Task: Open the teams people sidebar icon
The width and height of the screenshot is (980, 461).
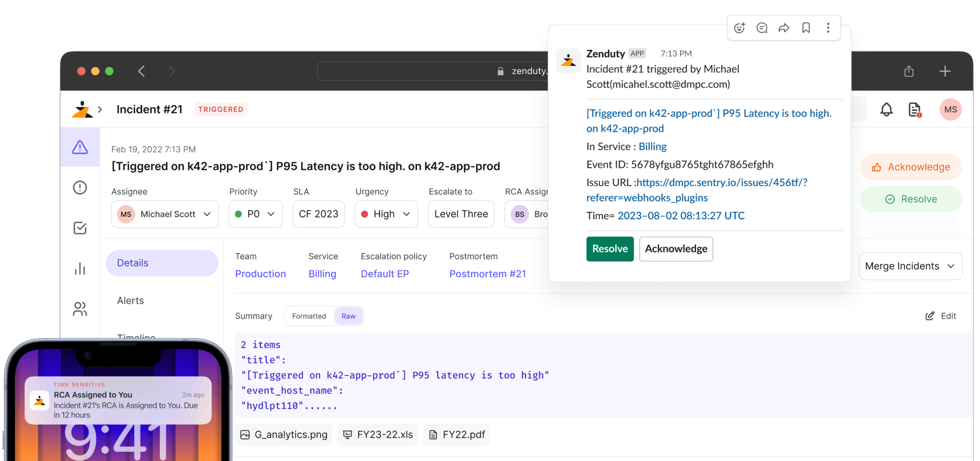Action: pos(80,309)
